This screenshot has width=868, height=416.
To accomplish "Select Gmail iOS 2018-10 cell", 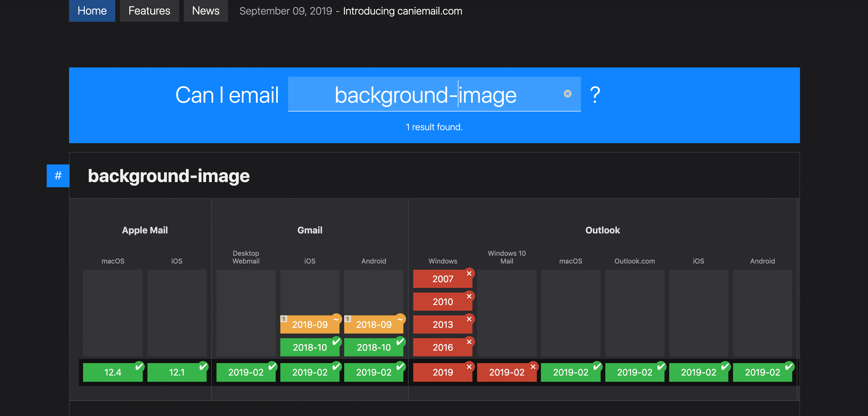I will click(310, 347).
